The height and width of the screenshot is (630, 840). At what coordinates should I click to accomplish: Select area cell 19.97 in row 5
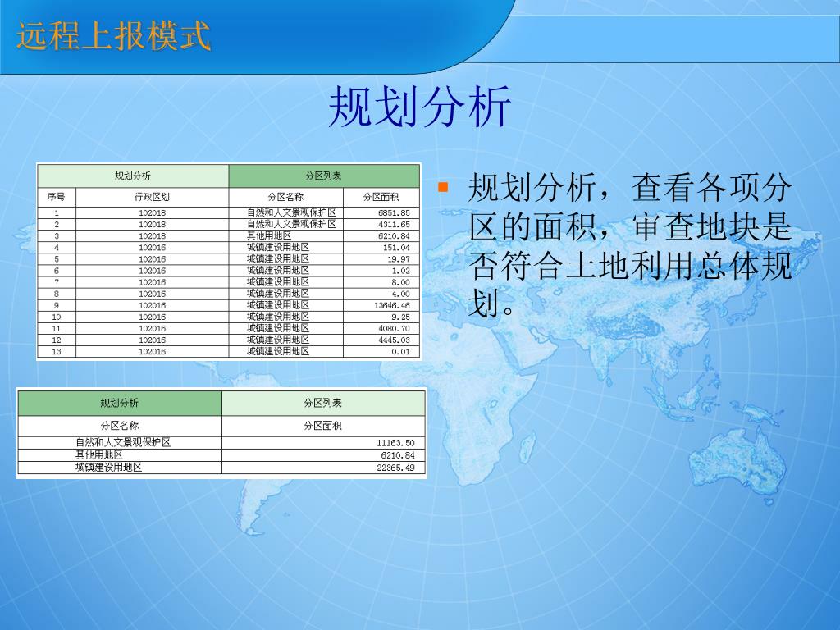click(399, 259)
